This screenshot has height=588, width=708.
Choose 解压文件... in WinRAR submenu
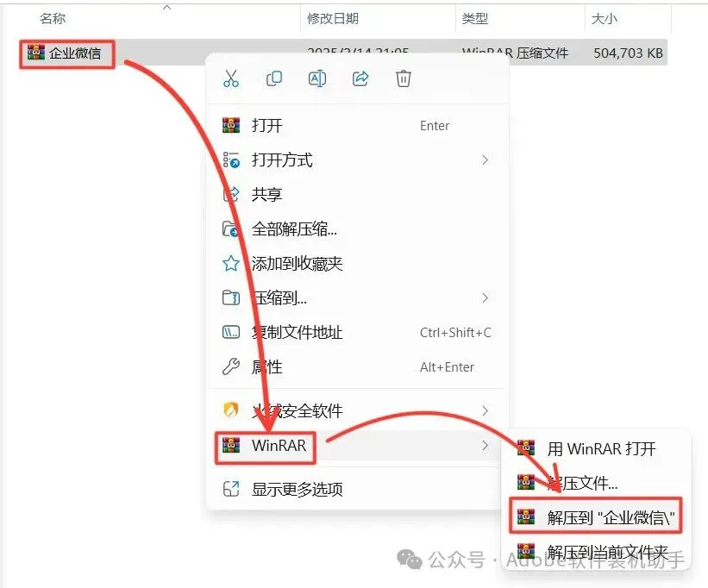pos(596,484)
